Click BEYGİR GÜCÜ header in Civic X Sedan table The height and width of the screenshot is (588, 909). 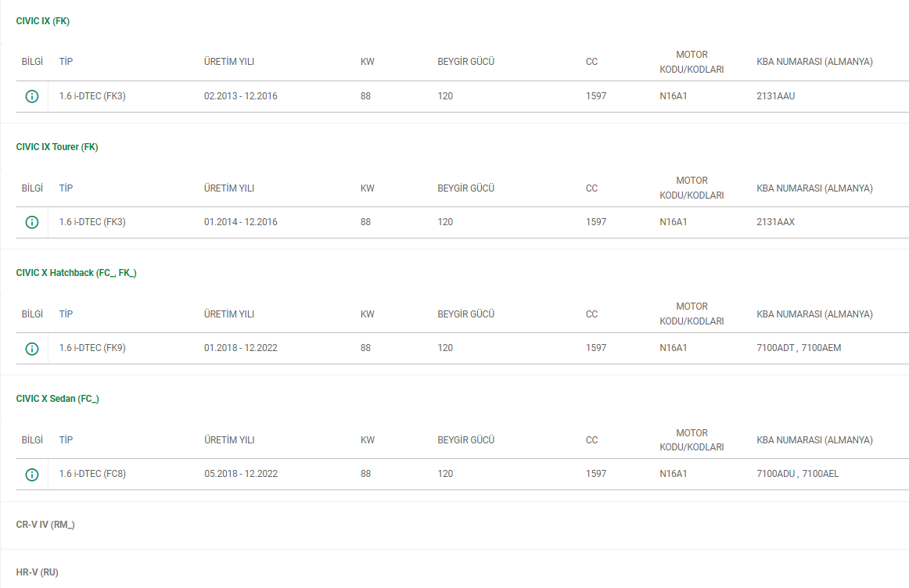pos(466,440)
